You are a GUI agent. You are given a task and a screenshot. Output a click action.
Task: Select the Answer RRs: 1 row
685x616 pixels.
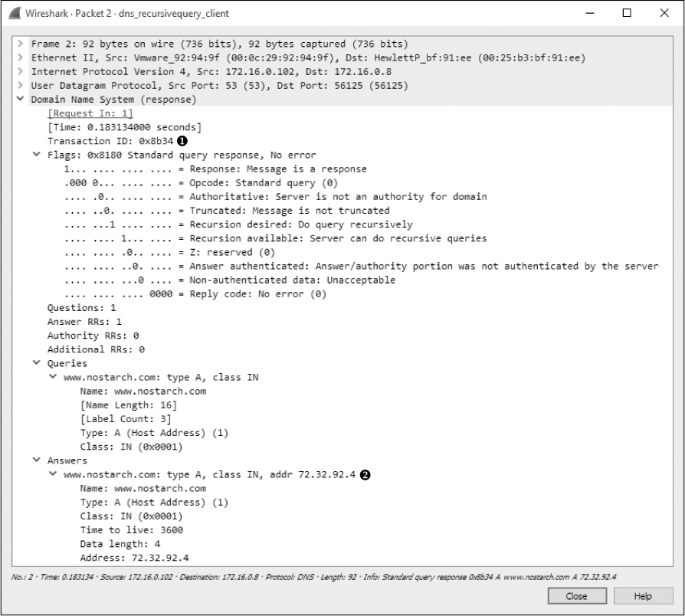[84, 322]
